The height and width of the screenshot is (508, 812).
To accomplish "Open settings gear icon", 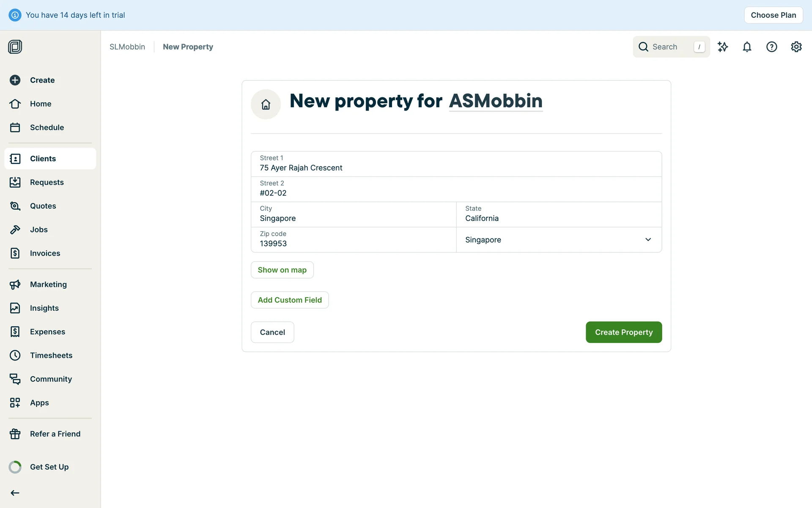I will 796,47.
